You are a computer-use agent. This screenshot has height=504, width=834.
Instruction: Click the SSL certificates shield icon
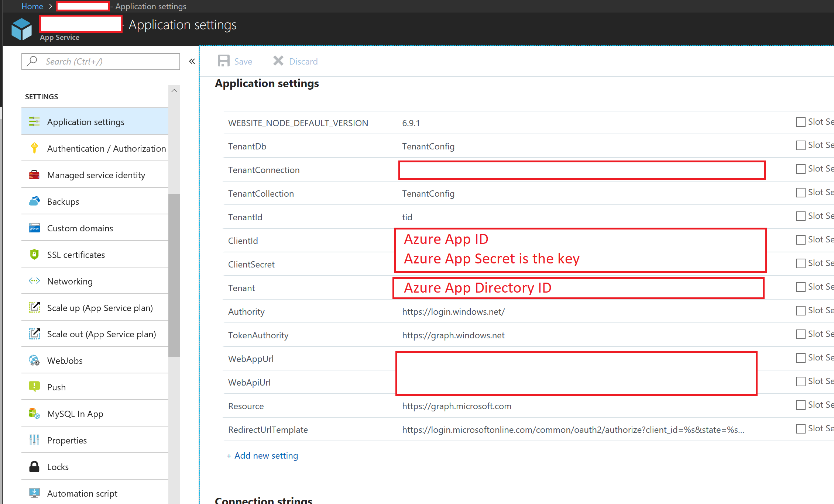(x=34, y=255)
